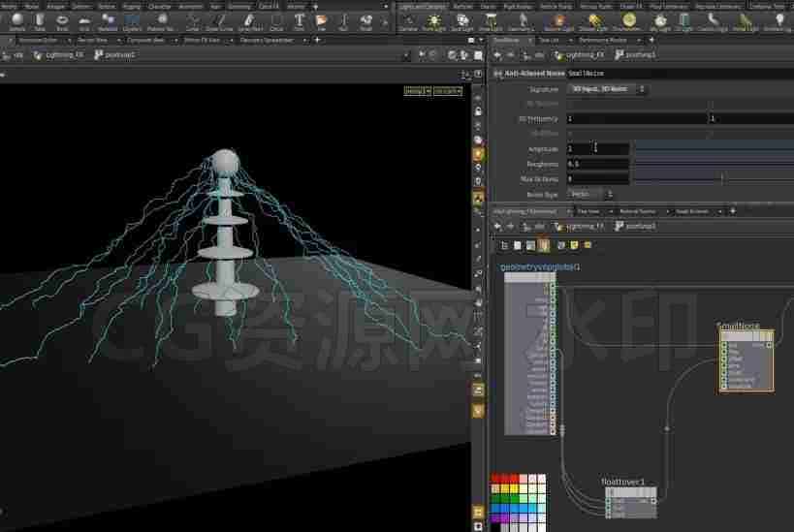The width and height of the screenshot is (794, 532).
Task: Go to pointvop1 in viewport path bar
Action: click(x=115, y=55)
